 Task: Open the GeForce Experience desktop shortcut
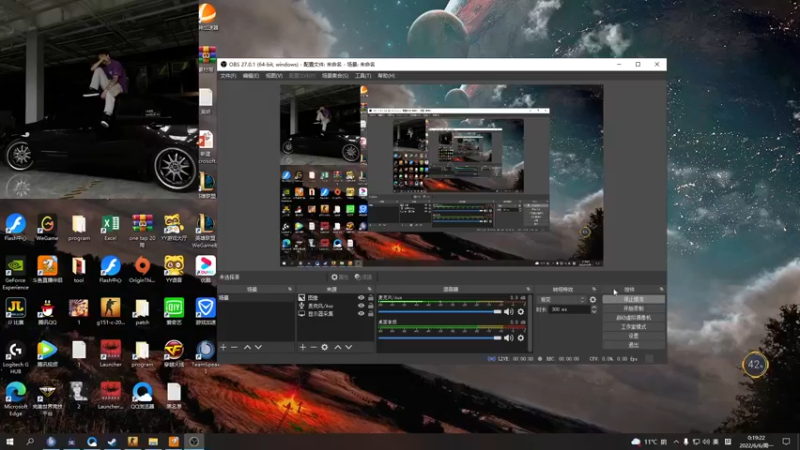[x=15, y=273]
